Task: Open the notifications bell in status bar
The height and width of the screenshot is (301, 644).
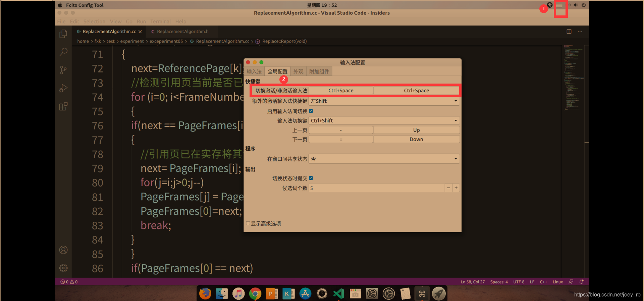Action: pos(582,282)
